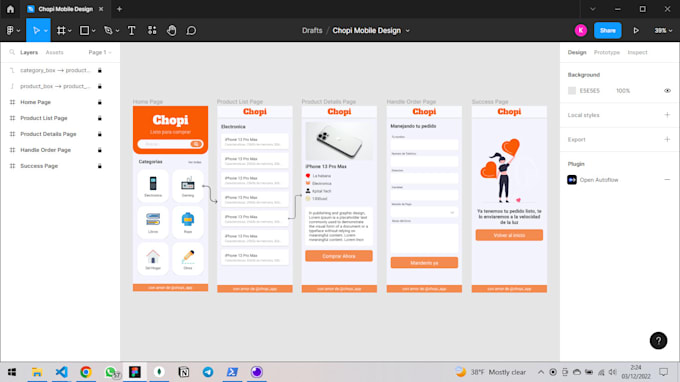Add a local style with plus
680x382 pixels.
(x=667, y=115)
